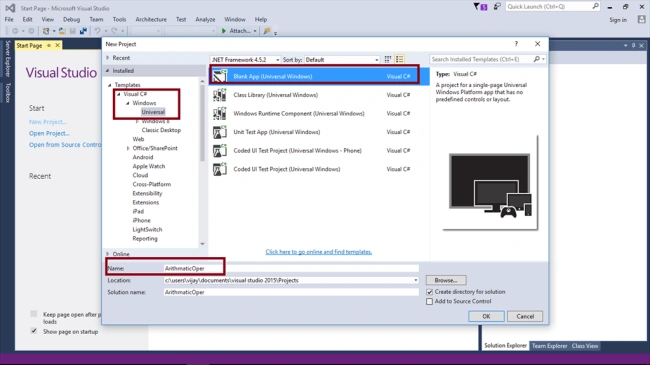Open the Location path dropdown arrow

[415, 280]
